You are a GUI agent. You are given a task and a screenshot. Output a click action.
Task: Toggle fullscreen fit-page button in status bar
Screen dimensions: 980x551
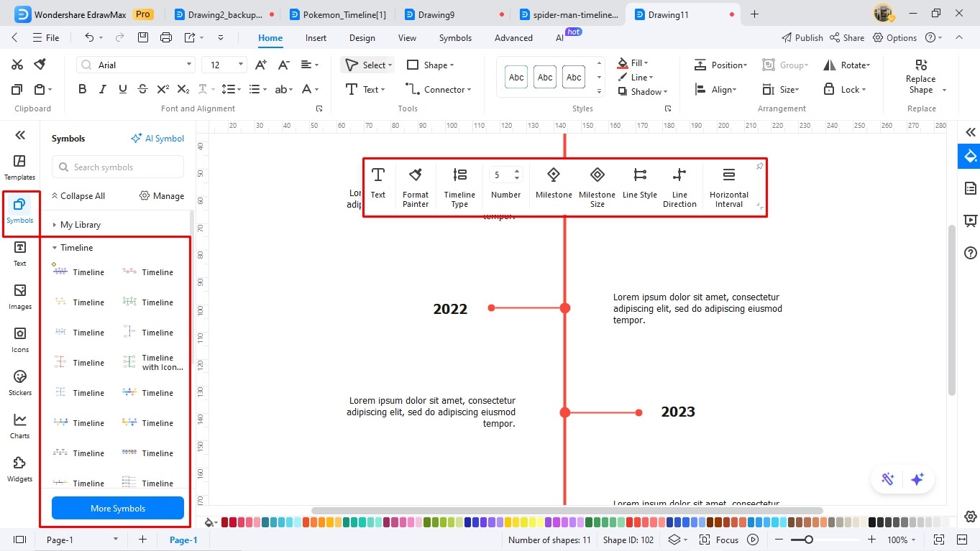coord(938,540)
